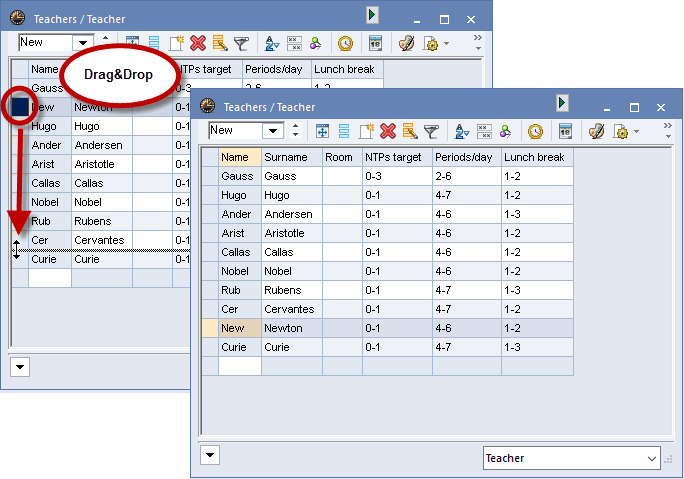
Task: Switch to form view in front Teachers window
Action: tap(344, 131)
